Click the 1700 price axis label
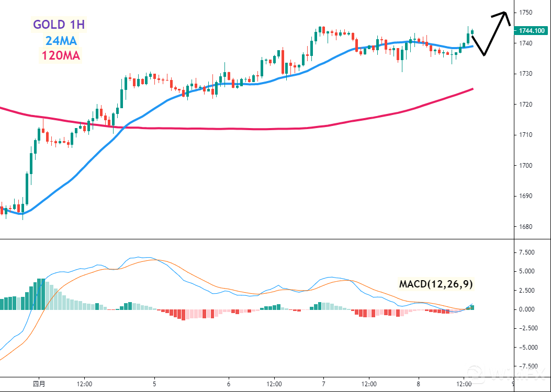Viewport: 551px width, 392px height. (525, 165)
